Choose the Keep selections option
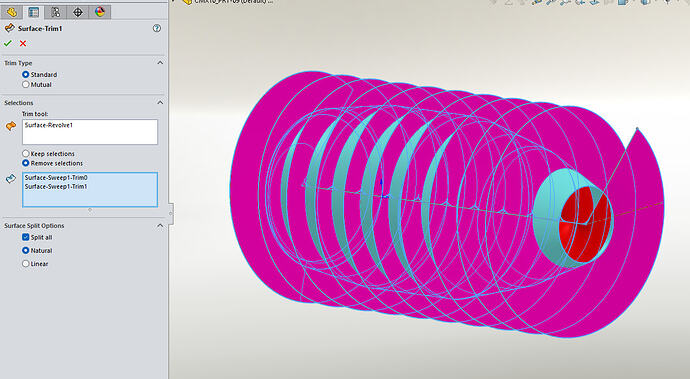 tap(26, 153)
